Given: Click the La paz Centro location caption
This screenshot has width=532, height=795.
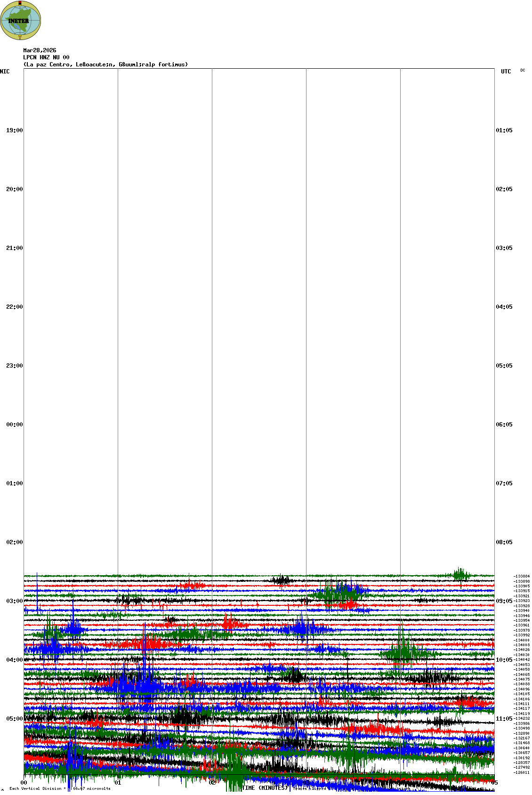Looking at the screenshot, I should coord(105,64).
